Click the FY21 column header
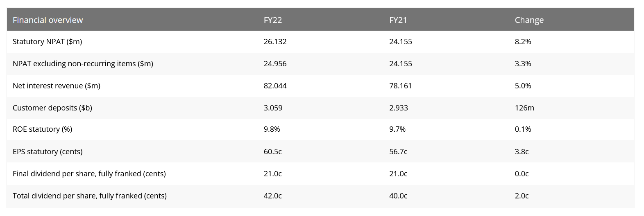Viewport: 644px width, 216px height. point(398,20)
